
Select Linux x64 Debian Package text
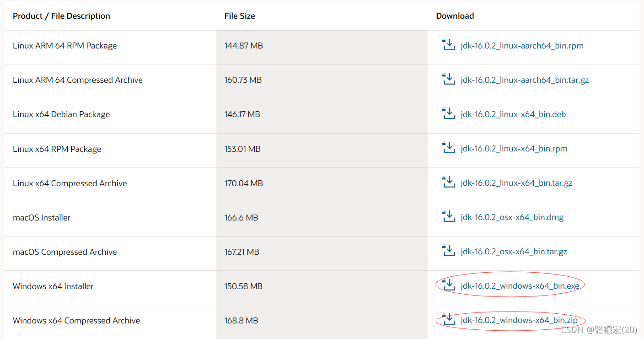[61, 114]
